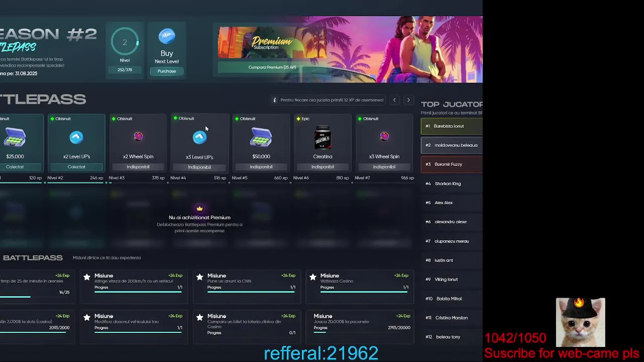The image size is (644, 362).
Task: Click progress bar of Viziteaza Casino mission
Action: (364, 292)
